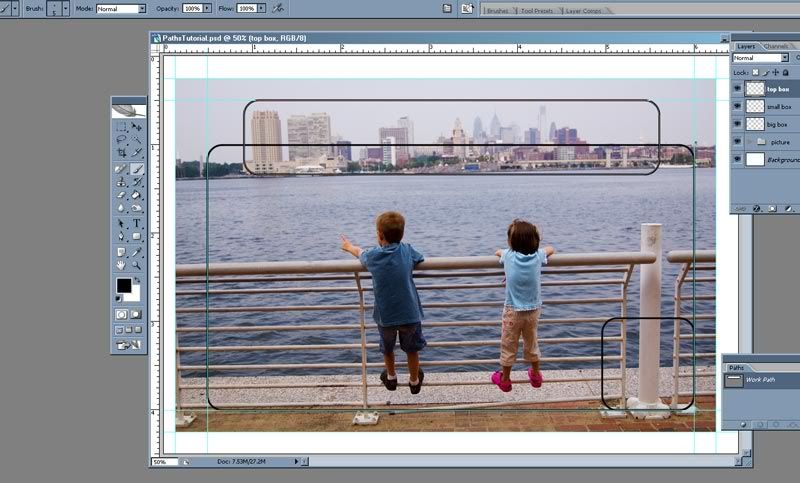The width and height of the screenshot is (800, 483).
Task: Enable airbrush option in options bar
Action: [278, 8]
